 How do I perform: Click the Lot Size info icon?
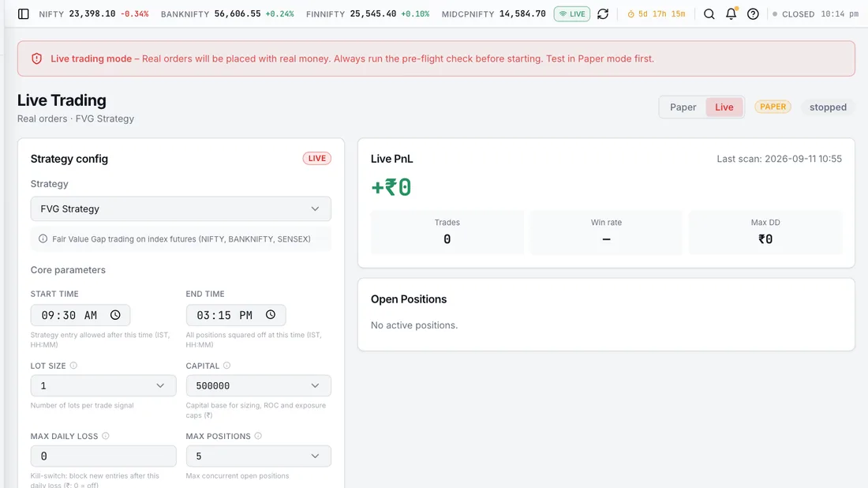pyautogui.click(x=73, y=366)
